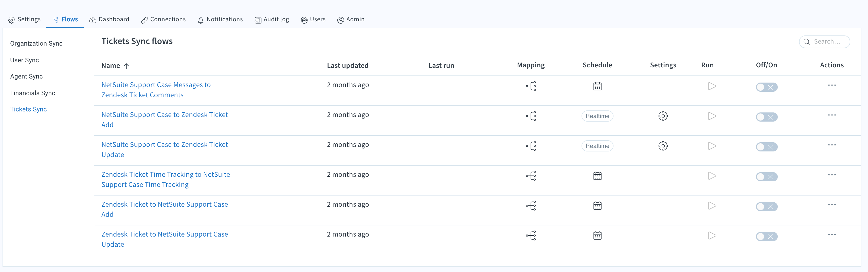
Task: Open schedule calendar for Zendesk Ticket to NetSuite Case Add
Action: click(597, 206)
